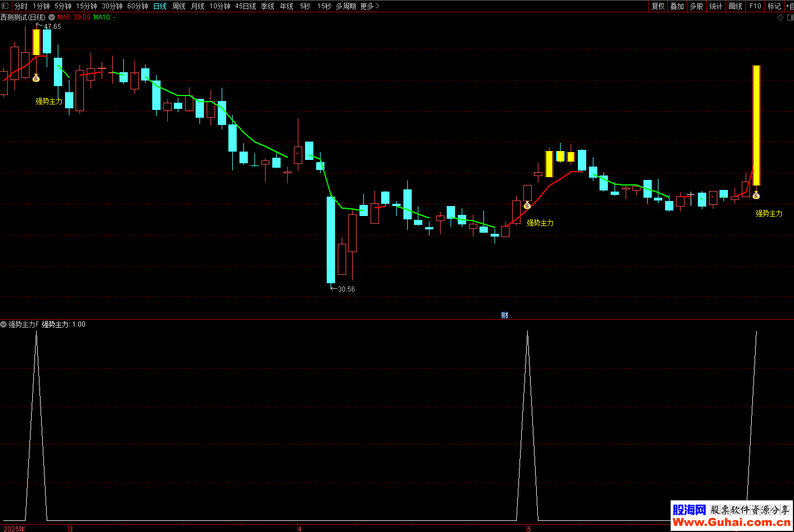This screenshot has height=532, width=794.
Task: Select the 日线 daily period
Action: click(160, 6)
